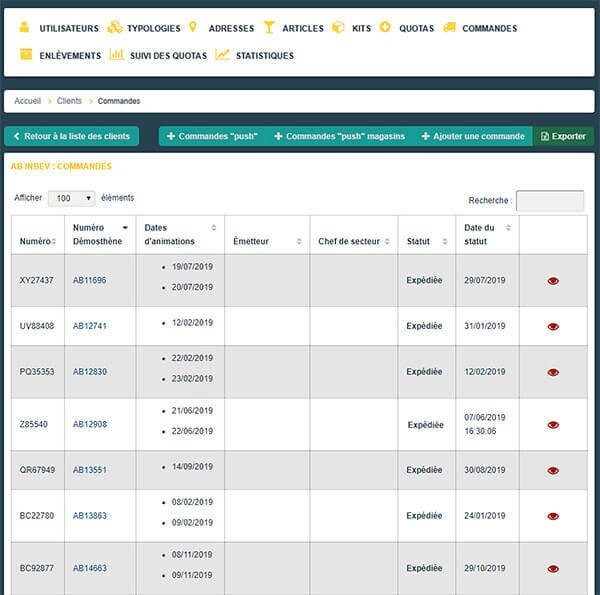
Task: Open Démosthène number AB12741
Action: coord(90,326)
